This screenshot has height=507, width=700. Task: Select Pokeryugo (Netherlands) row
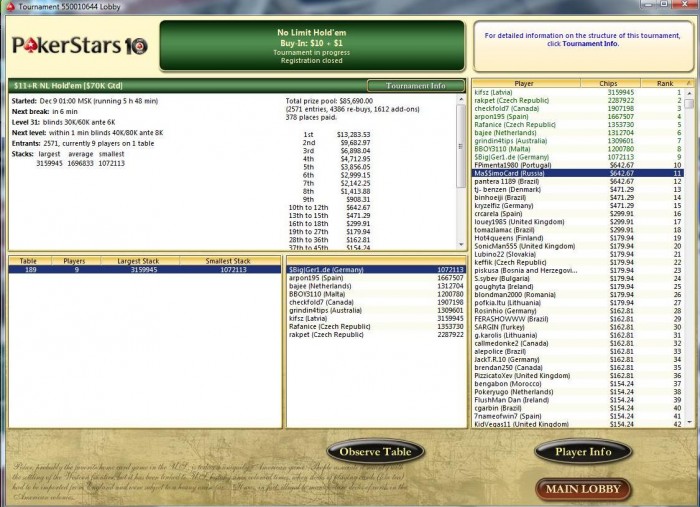coord(578,392)
